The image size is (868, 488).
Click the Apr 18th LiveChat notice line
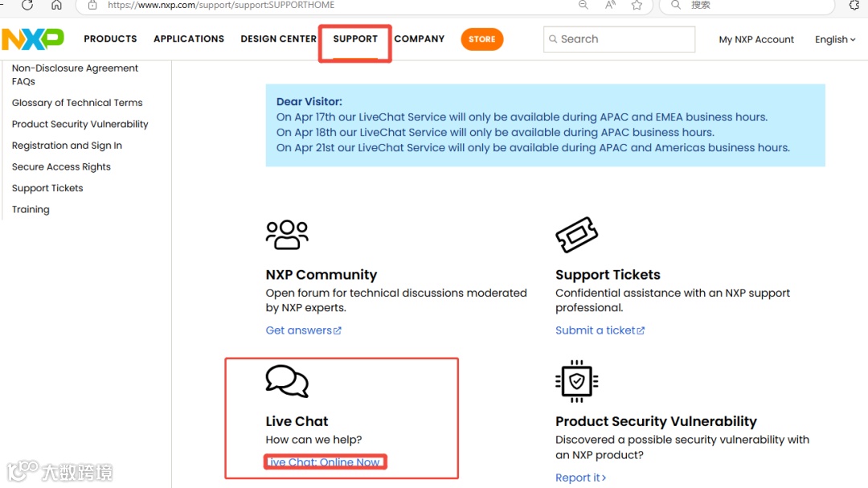click(495, 133)
